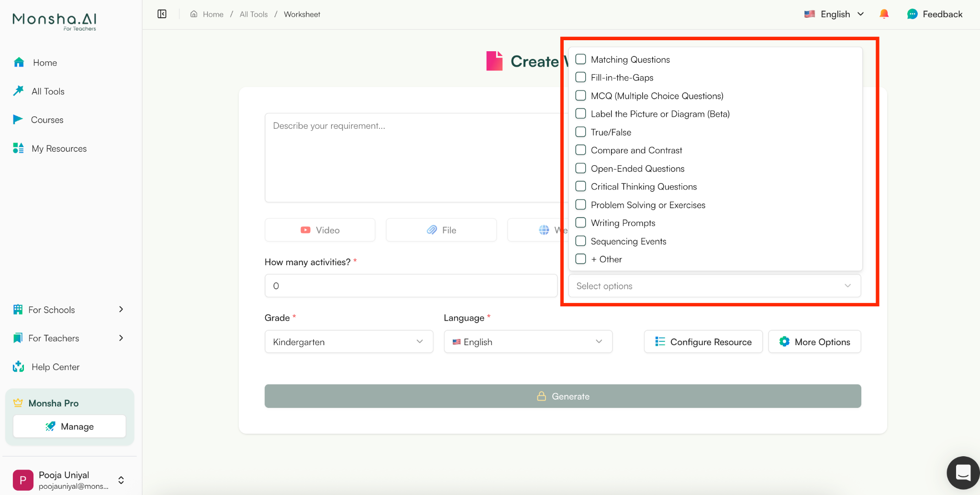Screen dimensions: 980x495
Task: Open My Resources in the sidebar
Action: coord(59,148)
